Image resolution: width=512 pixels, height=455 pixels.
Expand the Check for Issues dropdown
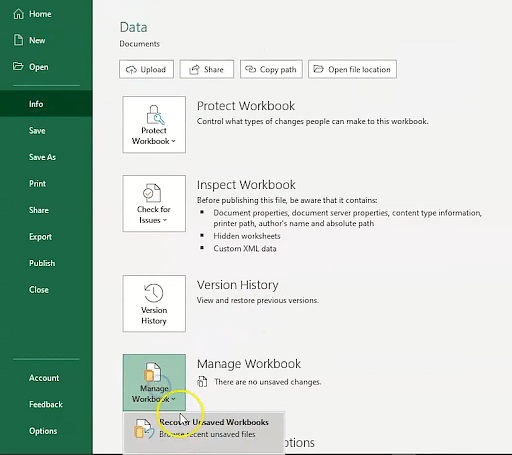(x=154, y=203)
